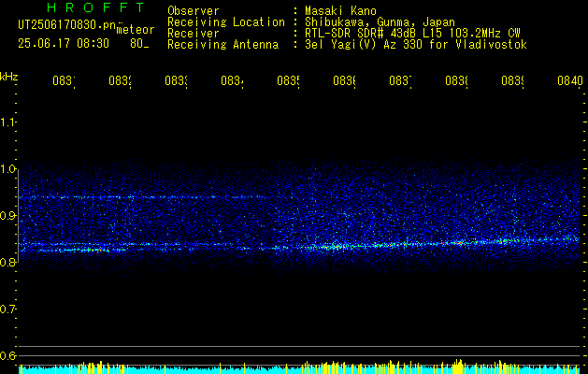Click the RTL-SDR SDR# receiver description
The height and width of the screenshot is (374, 588).
pos(412,34)
